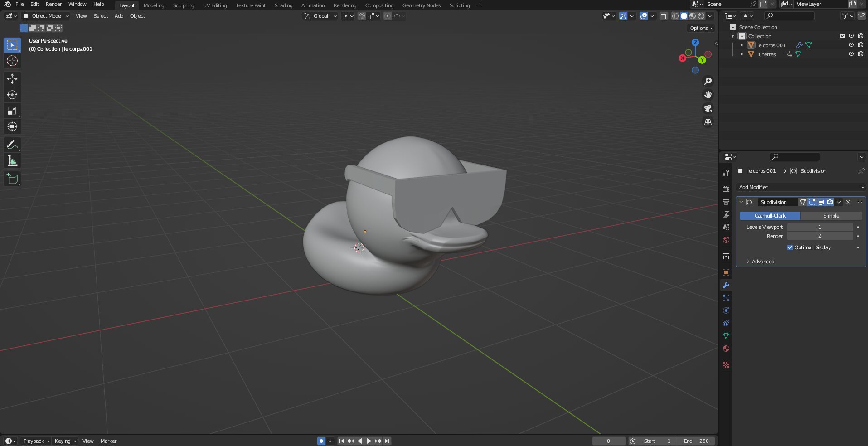Select the Simple subdivision type
868x446 pixels.
(x=831, y=216)
